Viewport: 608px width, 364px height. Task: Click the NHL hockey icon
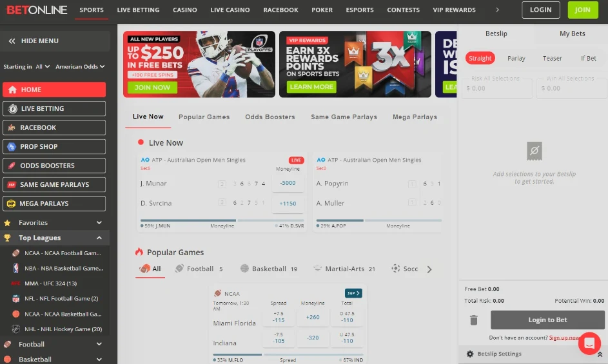pyautogui.click(x=16, y=329)
